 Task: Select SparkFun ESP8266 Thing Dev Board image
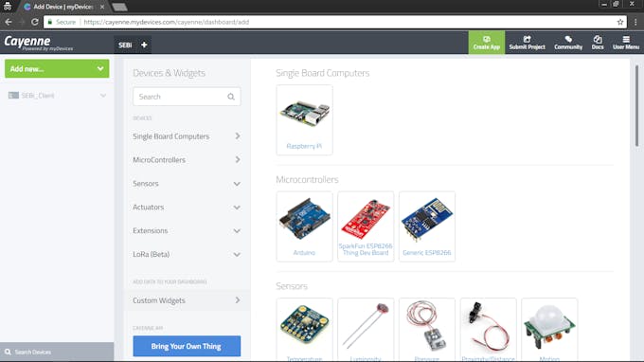[x=366, y=219]
